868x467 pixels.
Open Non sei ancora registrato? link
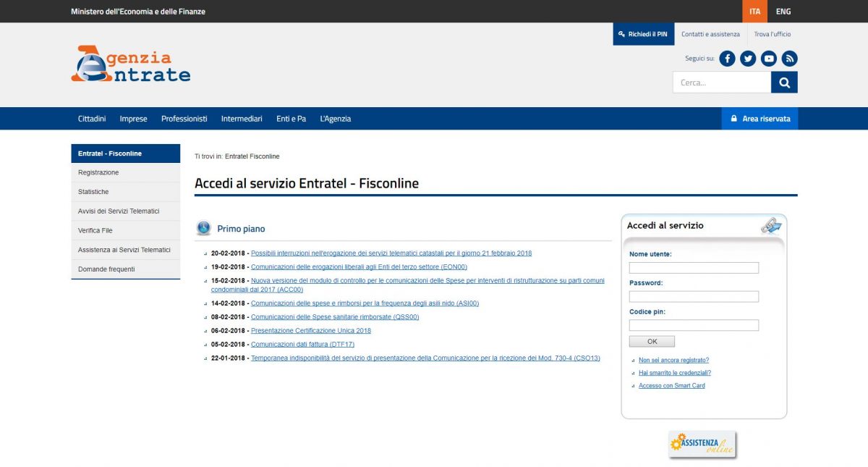coord(673,360)
